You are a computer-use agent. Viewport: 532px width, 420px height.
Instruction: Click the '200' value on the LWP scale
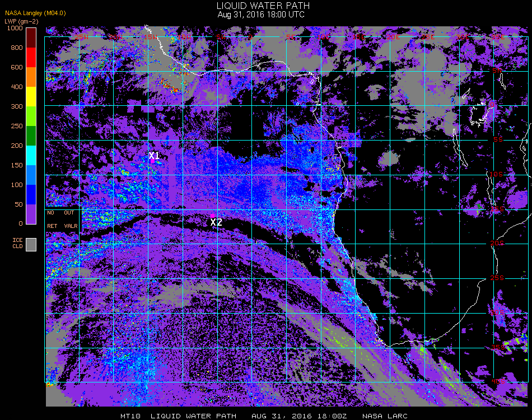pos(17,146)
